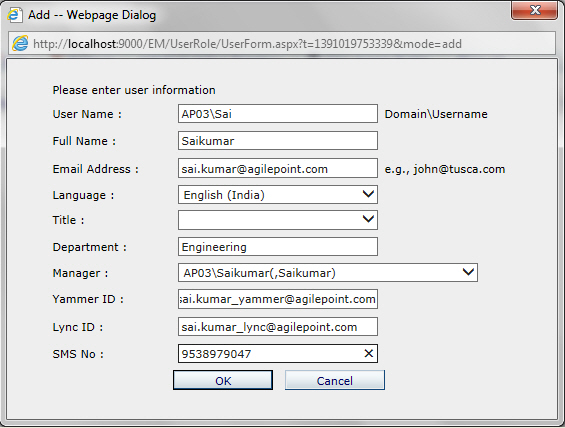565x428 pixels.
Task: Focus the User Name input field
Action: (278, 113)
